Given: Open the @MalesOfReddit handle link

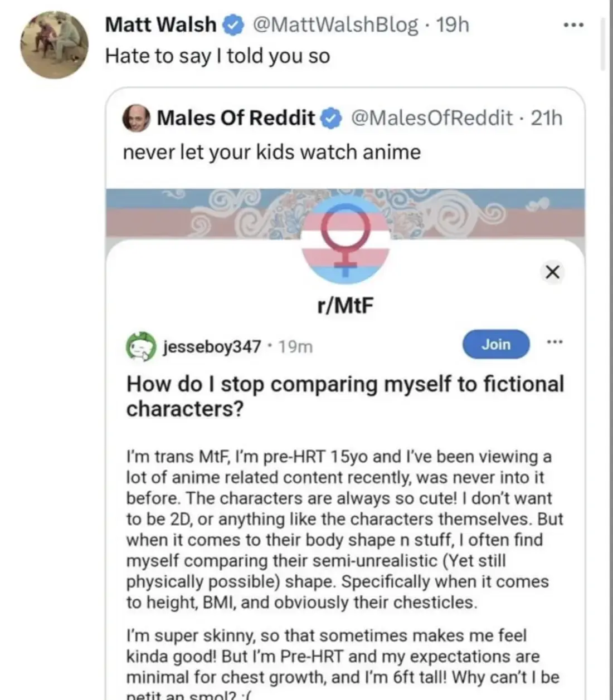Looking at the screenshot, I should 432,118.
